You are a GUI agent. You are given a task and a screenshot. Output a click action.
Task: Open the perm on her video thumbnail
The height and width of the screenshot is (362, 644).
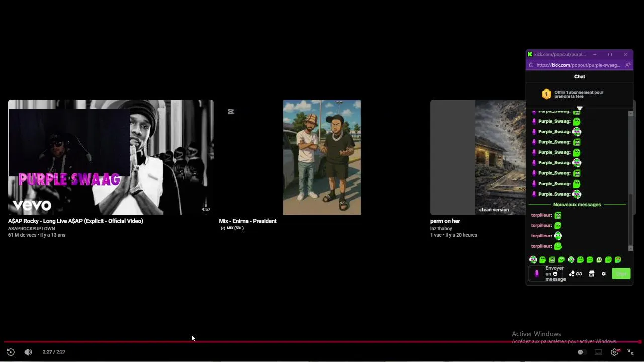click(x=478, y=157)
